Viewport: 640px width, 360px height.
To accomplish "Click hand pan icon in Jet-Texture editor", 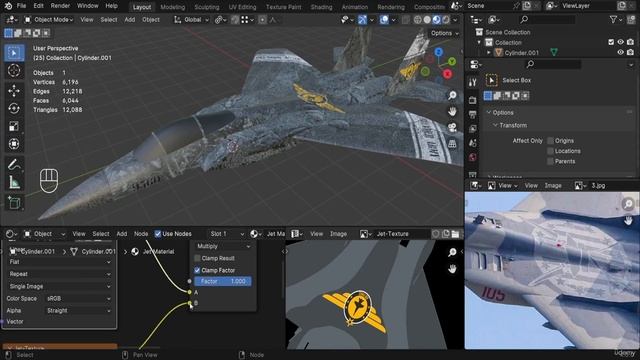I will pyautogui.click(x=452, y=269).
